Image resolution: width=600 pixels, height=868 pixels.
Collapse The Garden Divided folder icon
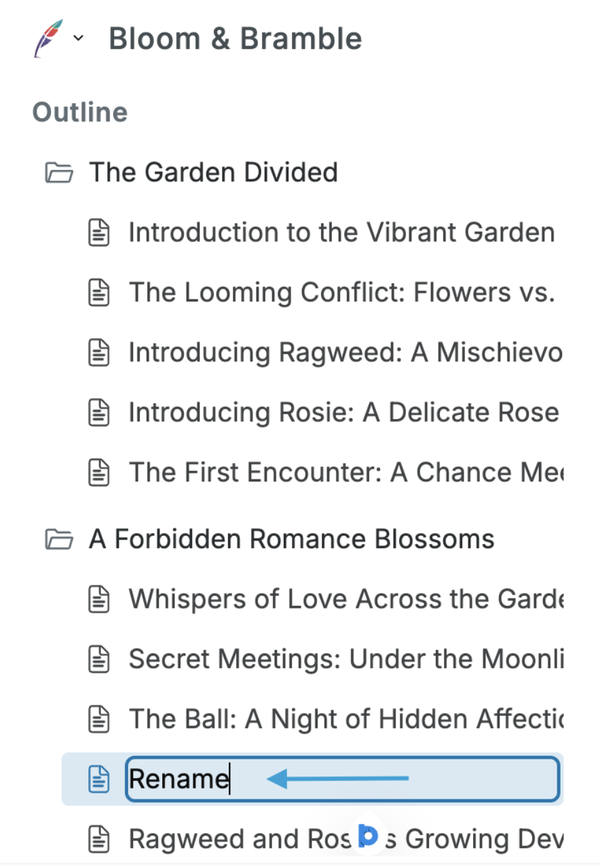pos(59,173)
